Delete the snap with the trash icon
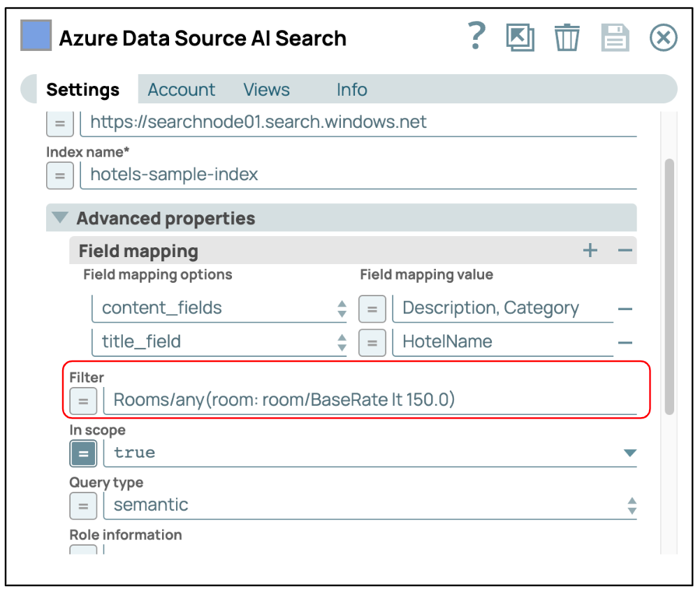Viewport: 700px width, 591px height. [567, 37]
